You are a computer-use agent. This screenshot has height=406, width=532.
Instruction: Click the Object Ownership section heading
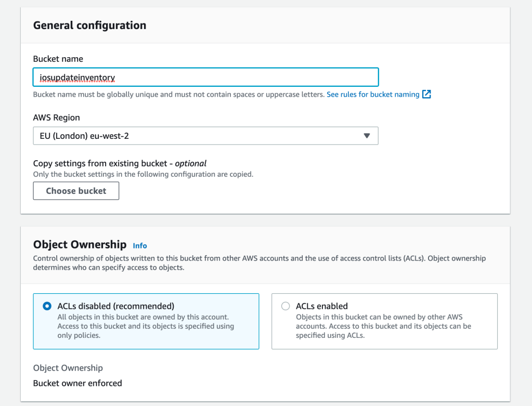pyautogui.click(x=80, y=244)
